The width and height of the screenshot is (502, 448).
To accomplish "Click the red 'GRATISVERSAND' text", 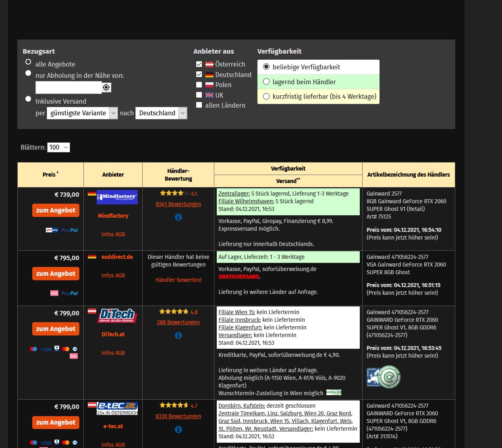I will click(239, 277).
